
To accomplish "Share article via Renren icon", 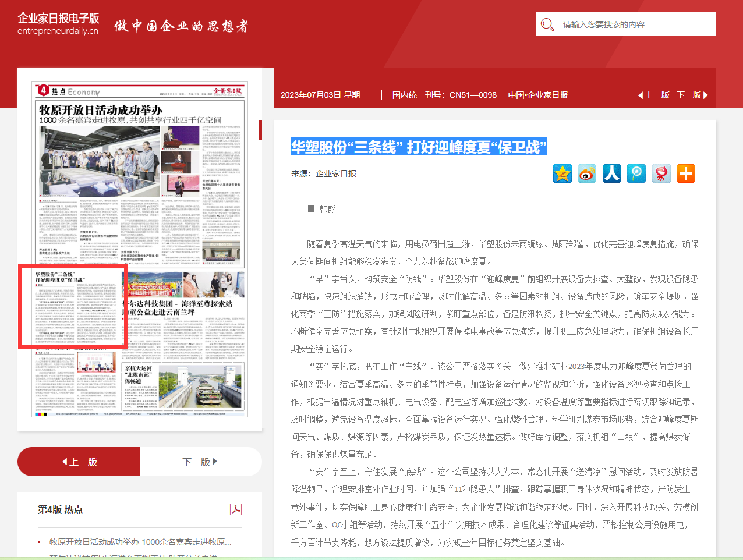I will tap(611, 173).
